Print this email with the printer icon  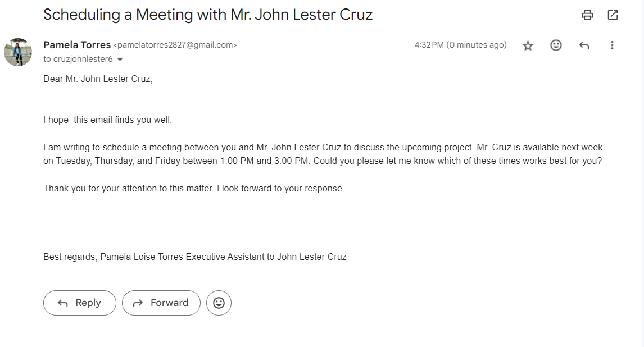[587, 15]
